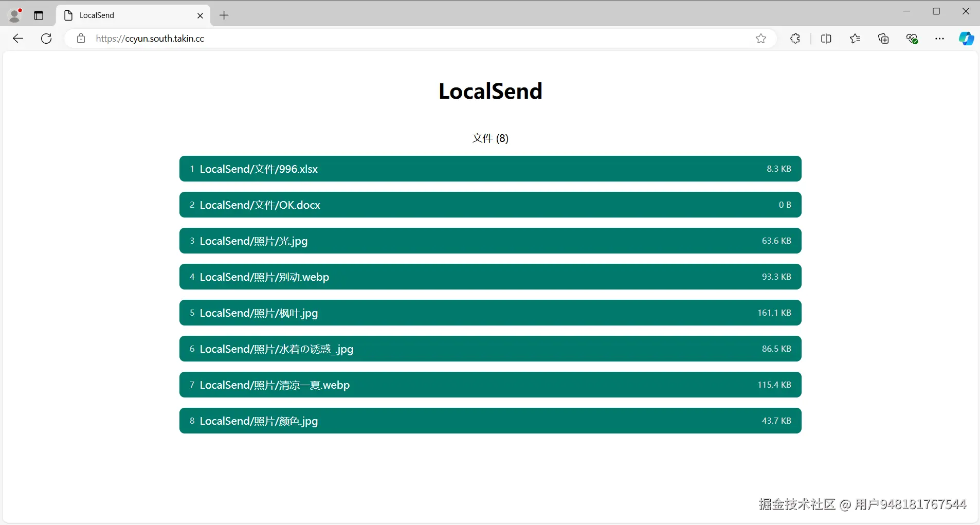This screenshot has height=525, width=980.
Task: Go back with the back arrow
Action: [x=18, y=39]
